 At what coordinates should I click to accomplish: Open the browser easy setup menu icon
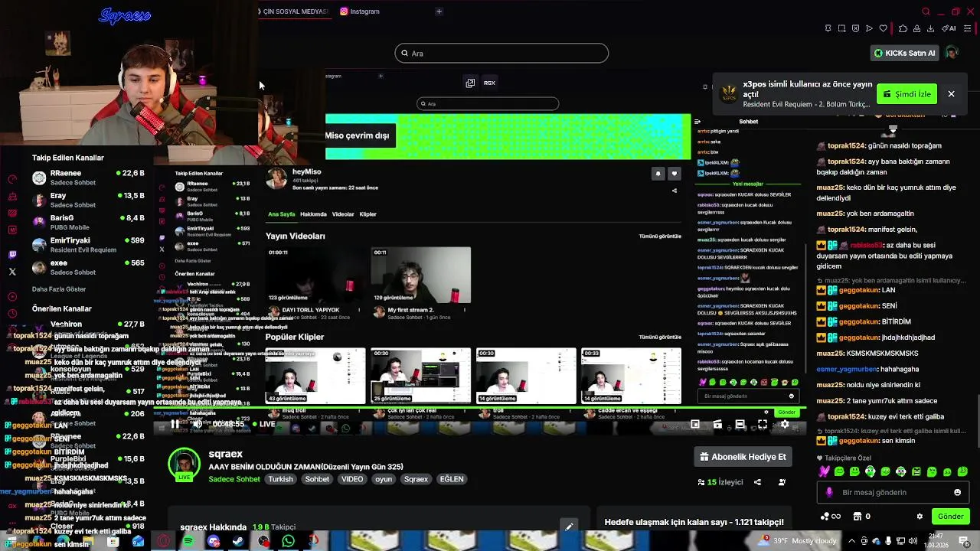(x=969, y=28)
